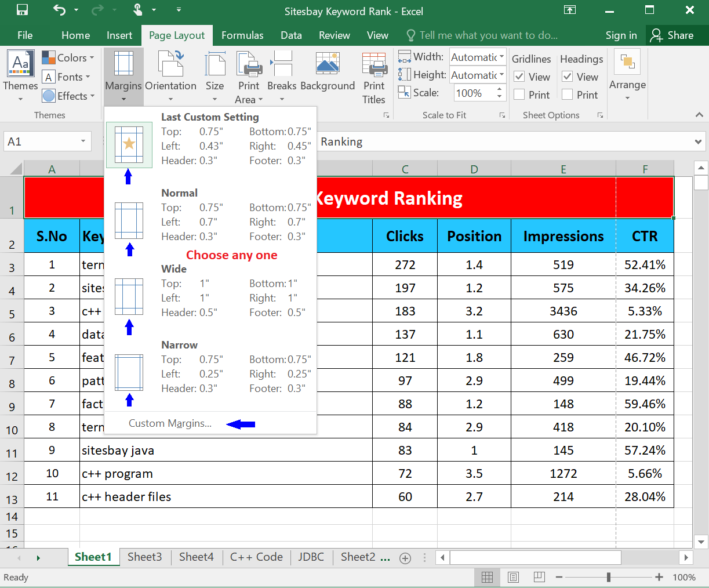Switch to JDBC sheet tab

[x=311, y=557]
